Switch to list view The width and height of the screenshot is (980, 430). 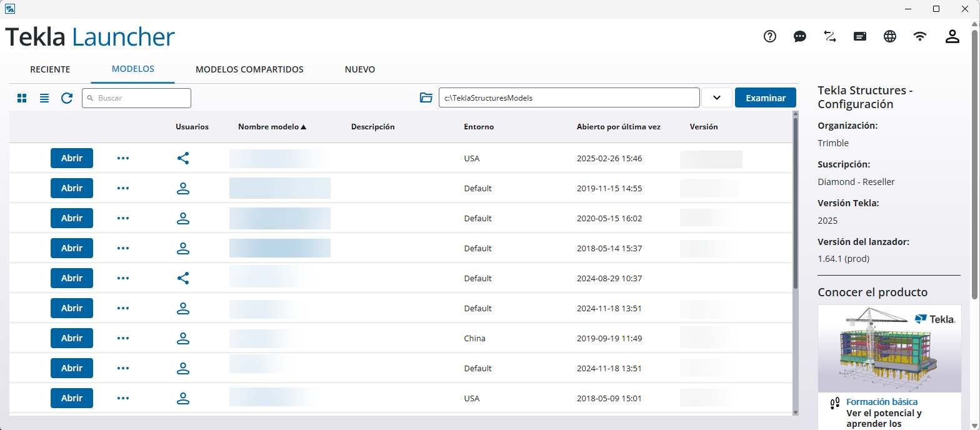(x=44, y=98)
